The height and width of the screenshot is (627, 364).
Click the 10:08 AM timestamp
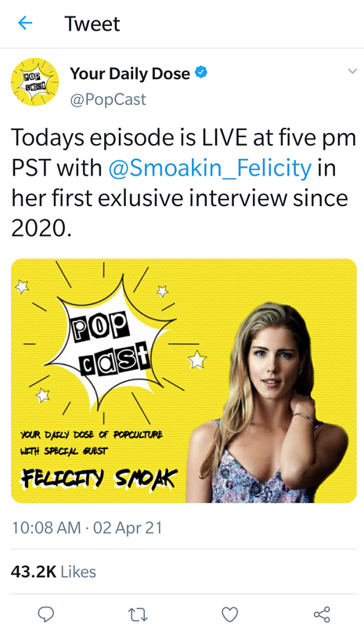point(46,527)
